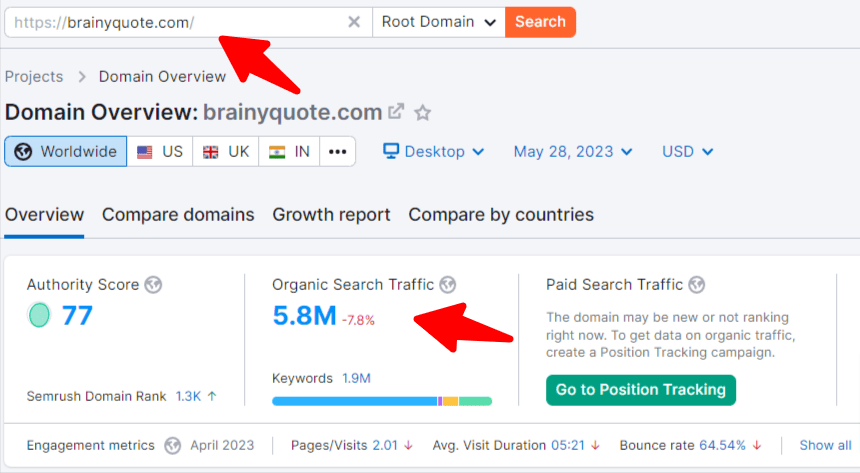Switch region to UK
The width and height of the screenshot is (860, 473).
(x=226, y=152)
